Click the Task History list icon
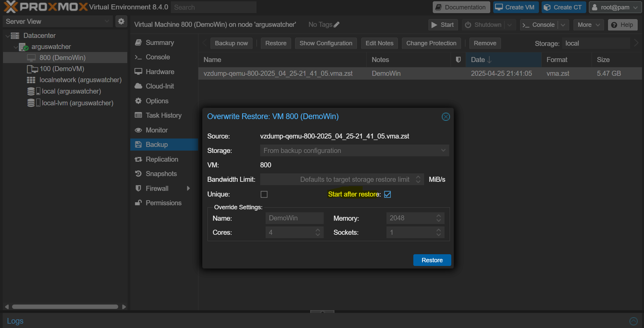The height and width of the screenshot is (328, 644). pos(138,115)
